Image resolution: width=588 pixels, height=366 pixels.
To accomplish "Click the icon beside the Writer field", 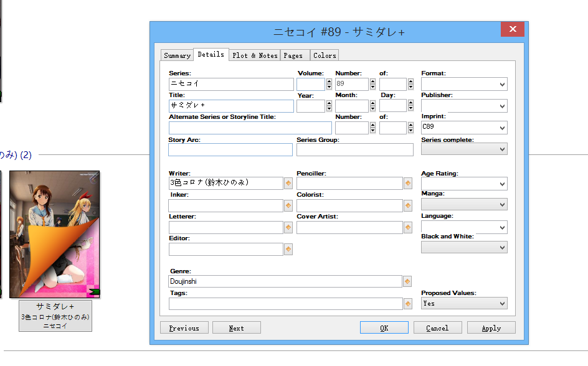I will [x=288, y=184].
